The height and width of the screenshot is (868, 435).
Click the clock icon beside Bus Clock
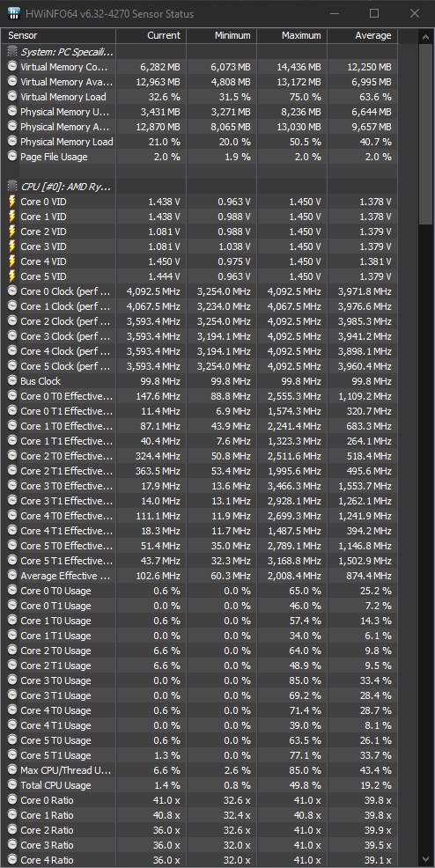(12, 381)
